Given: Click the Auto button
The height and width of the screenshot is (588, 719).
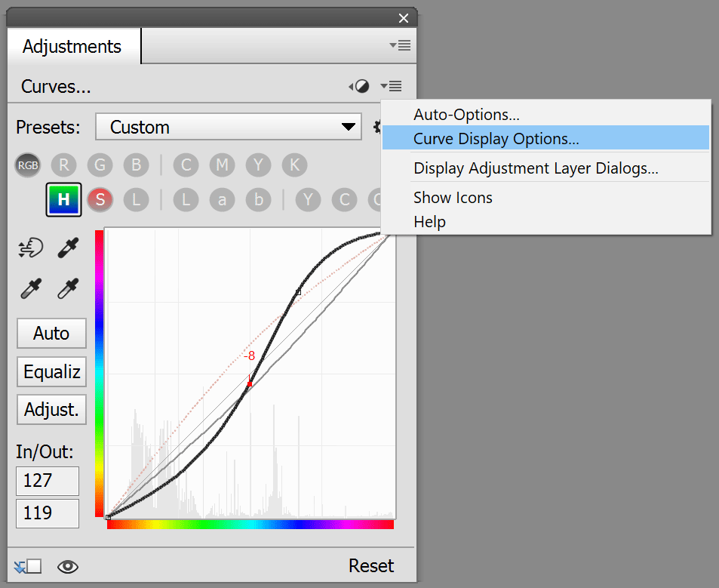Looking at the screenshot, I should point(51,333).
